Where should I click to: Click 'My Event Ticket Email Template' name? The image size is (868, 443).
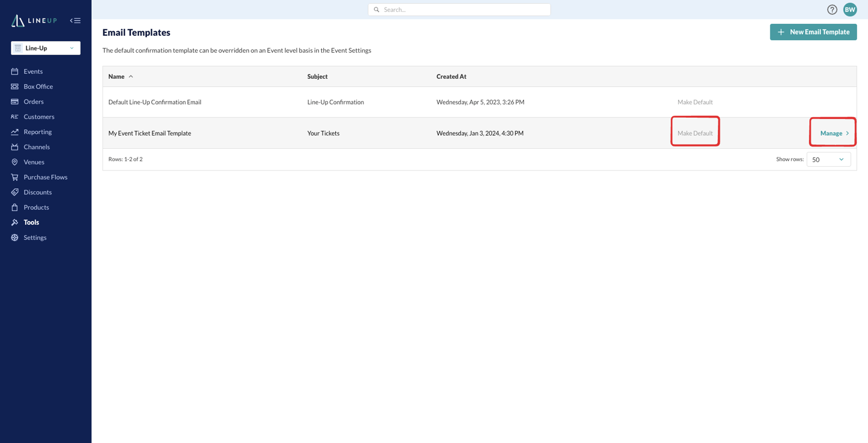click(x=150, y=133)
